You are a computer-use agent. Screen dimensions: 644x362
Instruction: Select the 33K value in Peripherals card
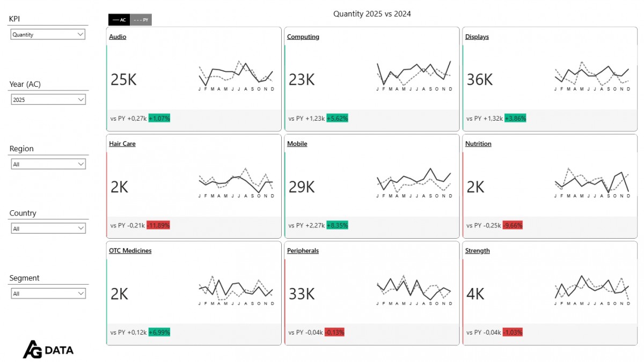coord(302,294)
